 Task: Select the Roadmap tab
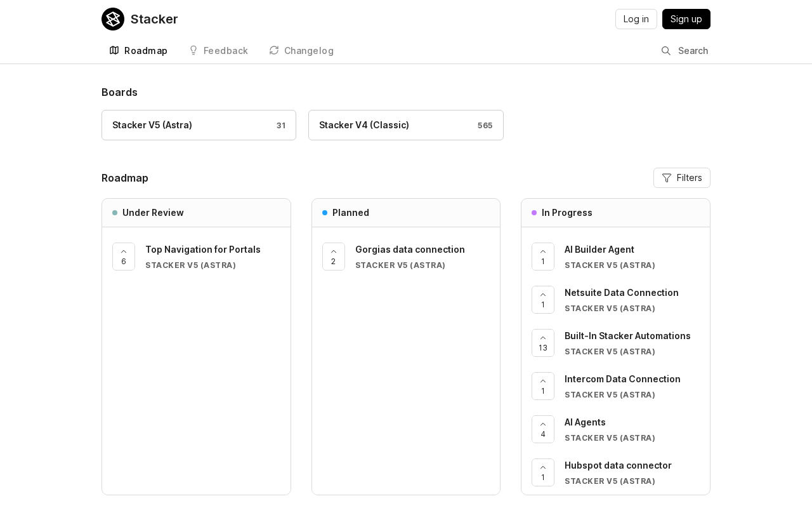(138, 51)
